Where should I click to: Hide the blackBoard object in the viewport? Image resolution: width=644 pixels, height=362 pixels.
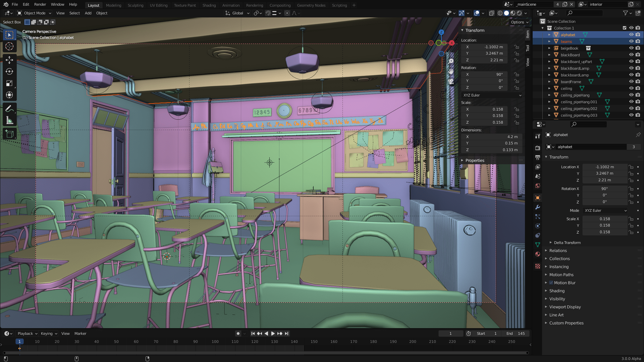631,55
